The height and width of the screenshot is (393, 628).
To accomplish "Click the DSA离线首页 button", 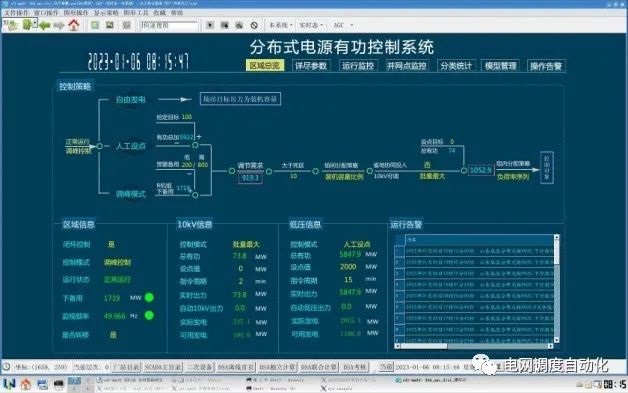I will pos(236,367).
